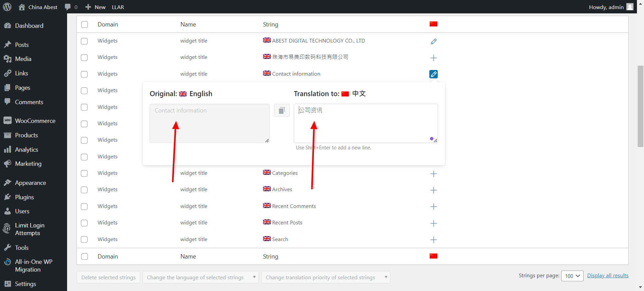The width and height of the screenshot is (644, 291).
Task: Click Limit Login Attempts icon
Action: click(x=7, y=229)
